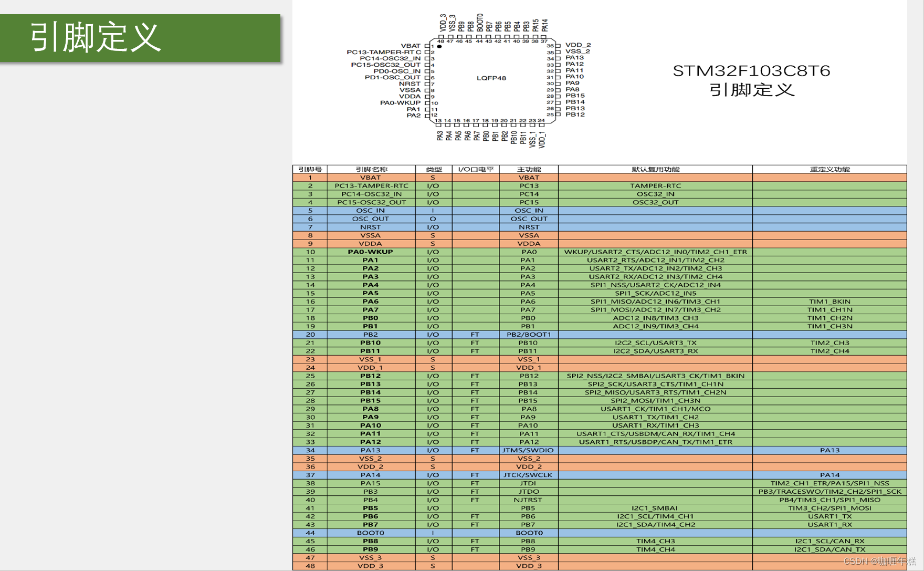Screen dimensions: 924x571
Task: Select the '重定义功能' column header
Action: (x=829, y=169)
